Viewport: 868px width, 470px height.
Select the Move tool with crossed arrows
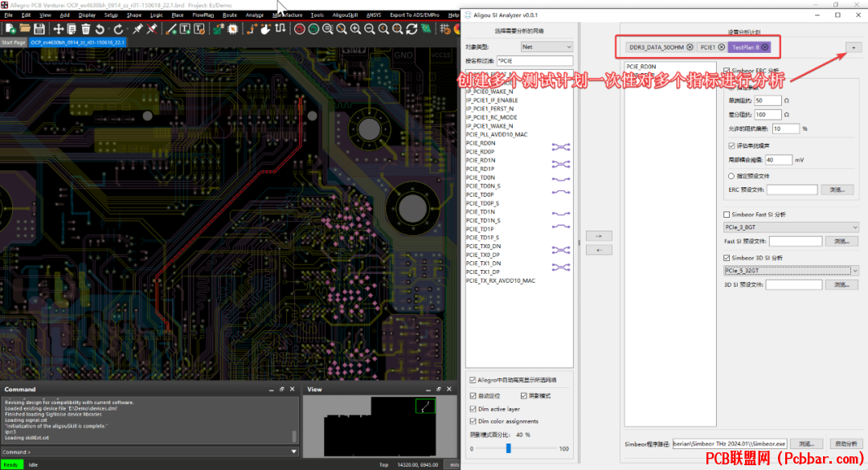58,29
